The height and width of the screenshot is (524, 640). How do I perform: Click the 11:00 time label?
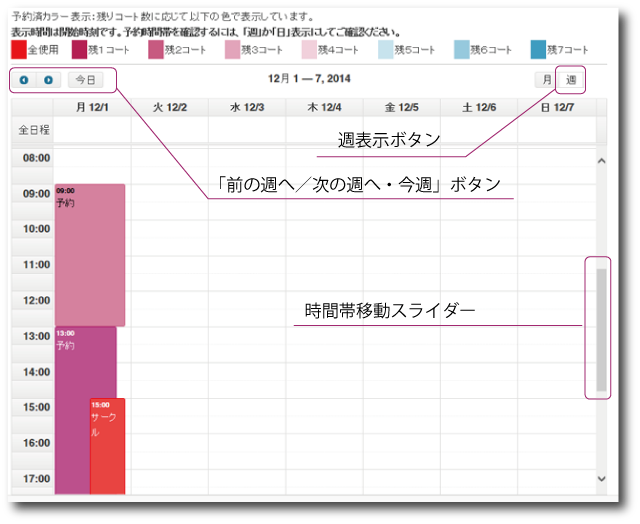(x=36, y=265)
